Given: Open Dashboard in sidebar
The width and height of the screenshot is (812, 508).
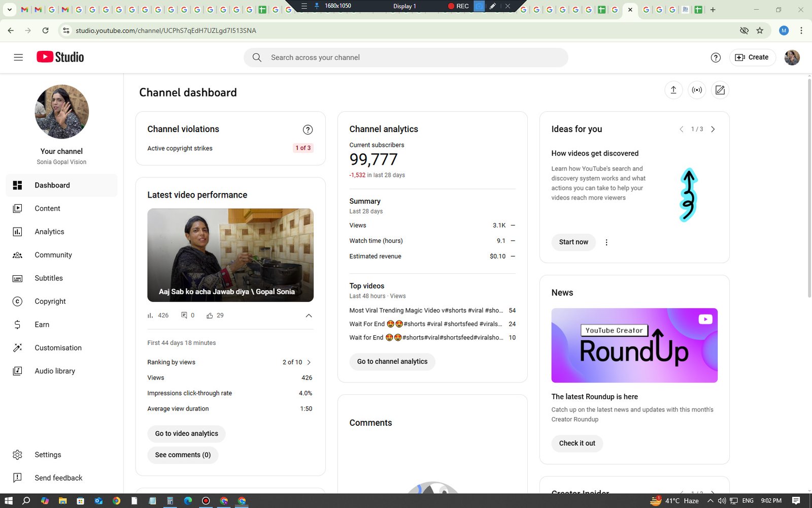Looking at the screenshot, I should tap(61, 185).
